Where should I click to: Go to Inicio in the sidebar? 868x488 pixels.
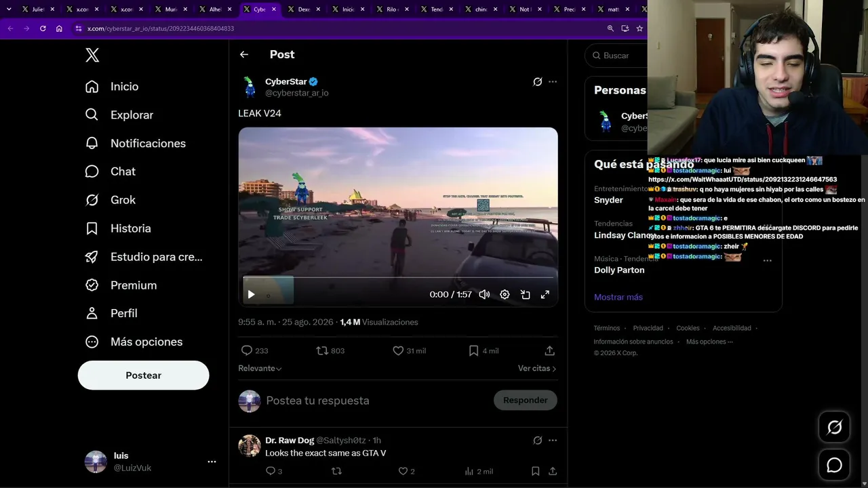click(x=112, y=87)
